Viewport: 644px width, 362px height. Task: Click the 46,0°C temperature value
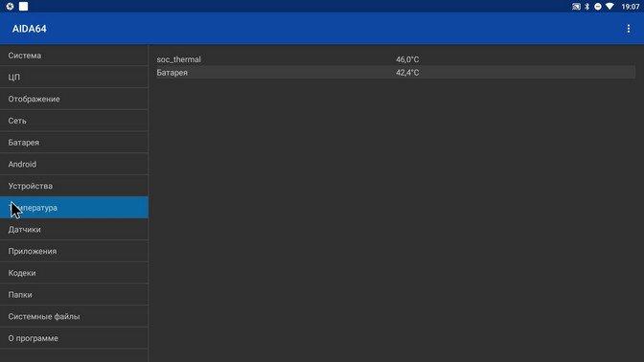[x=407, y=59]
